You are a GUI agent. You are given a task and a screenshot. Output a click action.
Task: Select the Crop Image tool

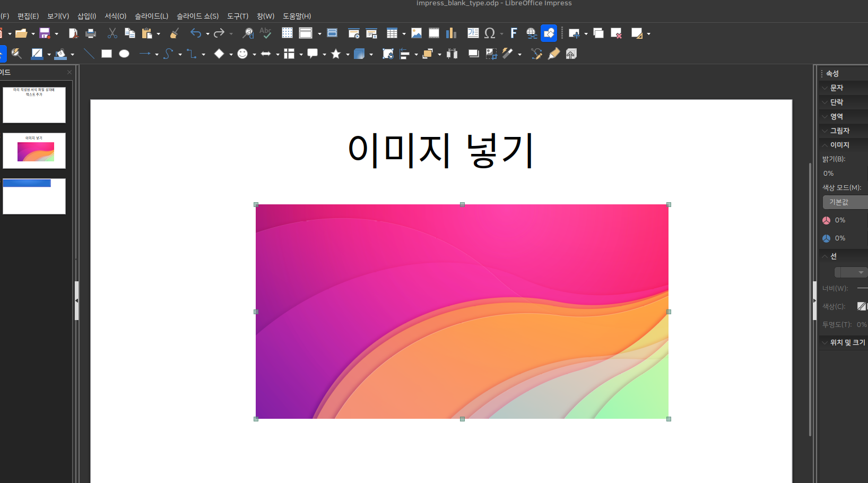click(491, 54)
